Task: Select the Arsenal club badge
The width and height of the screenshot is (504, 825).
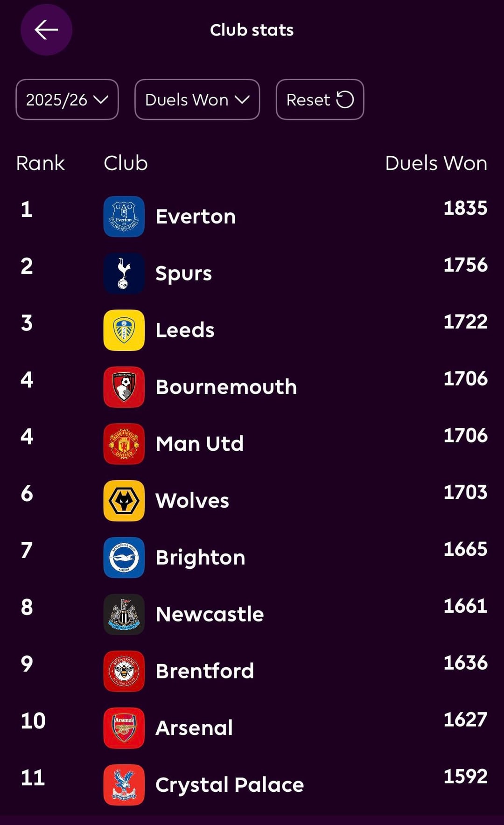Action: tap(124, 728)
